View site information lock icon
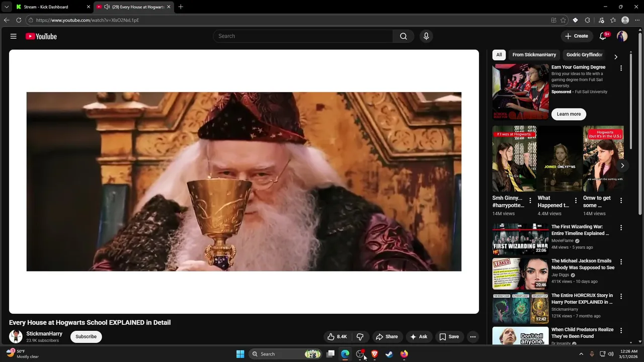644x362 pixels. click(x=31, y=20)
